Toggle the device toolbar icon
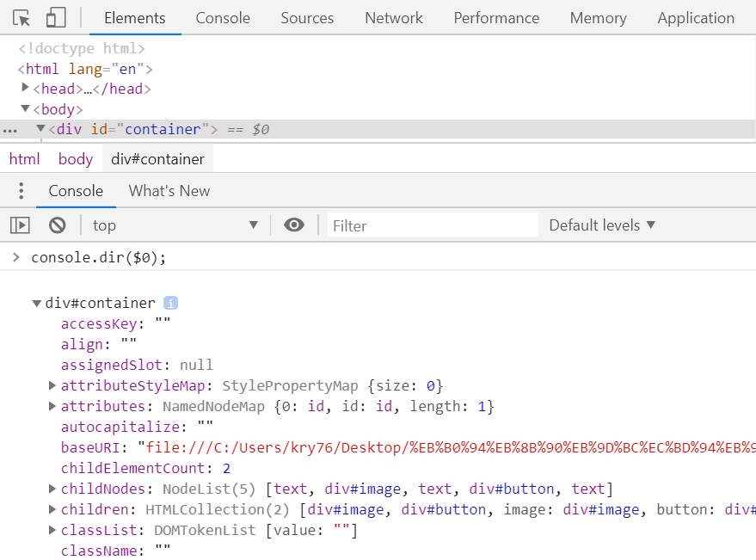Image resolution: width=756 pixels, height=560 pixels. (56, 18)
